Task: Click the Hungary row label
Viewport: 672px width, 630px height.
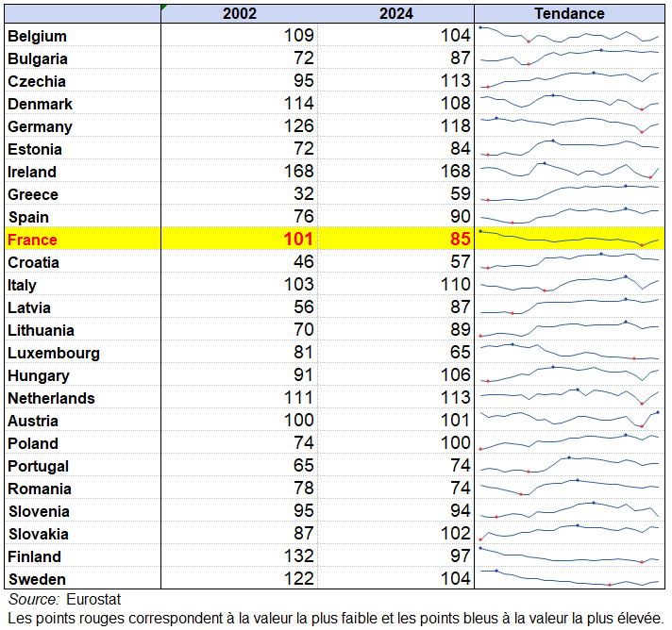Action: point(39,376)
